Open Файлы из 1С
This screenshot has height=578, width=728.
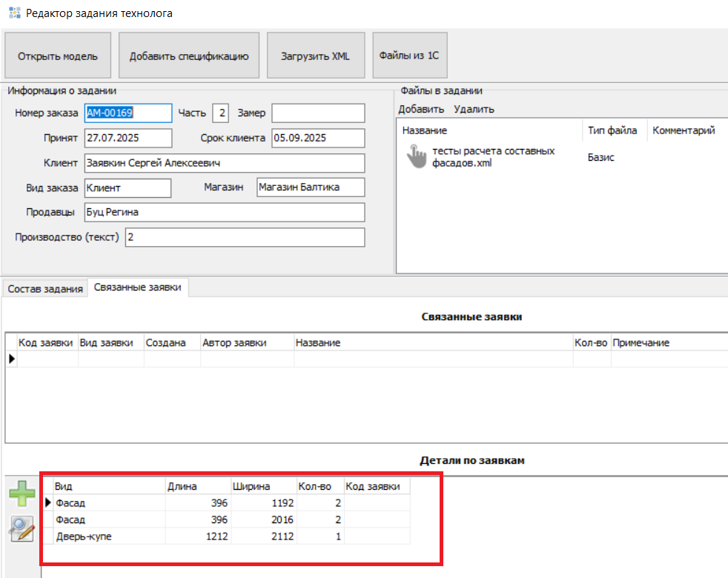coord(409,56)
